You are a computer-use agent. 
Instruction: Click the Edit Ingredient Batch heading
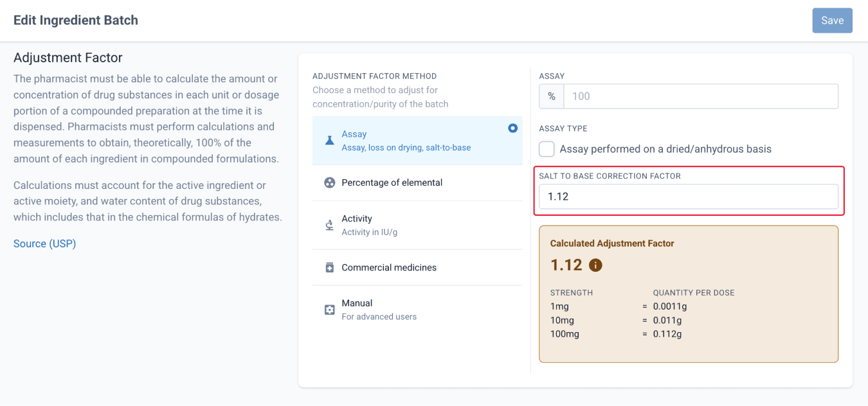(x=76, y=20)
